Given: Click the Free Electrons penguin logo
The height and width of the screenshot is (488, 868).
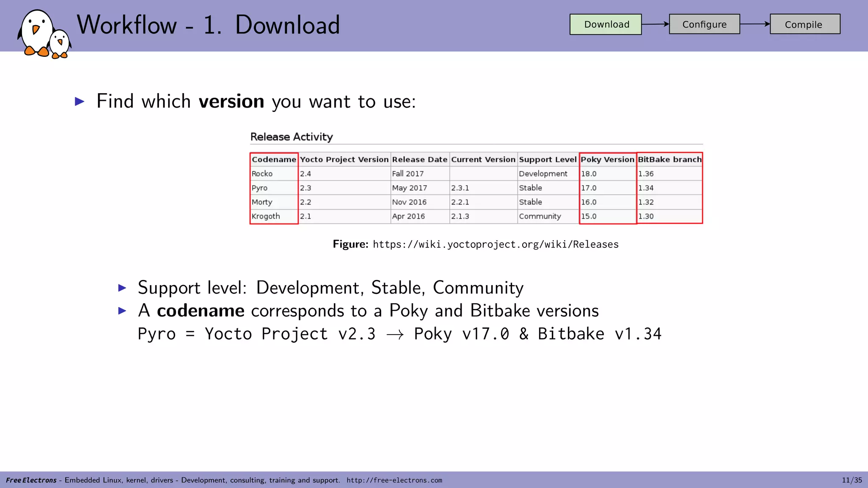Looking at the screenshot, I should (x=44, y=34).
